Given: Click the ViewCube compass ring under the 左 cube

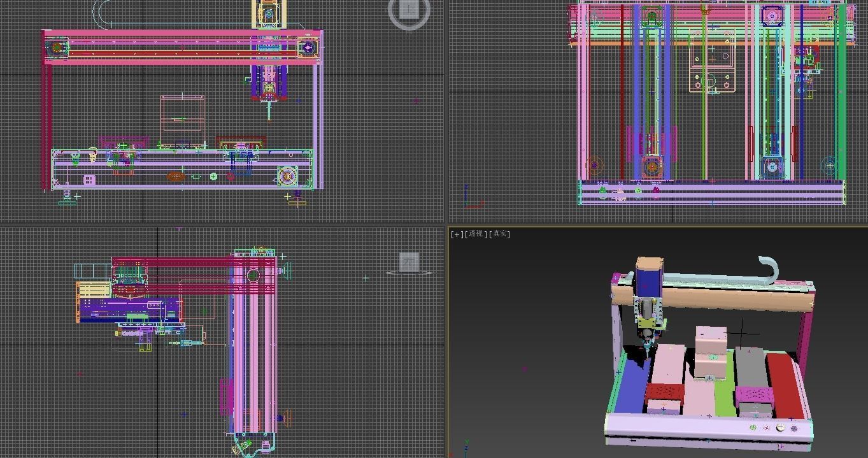Looking at the screenshot, I should click(409, 274).
